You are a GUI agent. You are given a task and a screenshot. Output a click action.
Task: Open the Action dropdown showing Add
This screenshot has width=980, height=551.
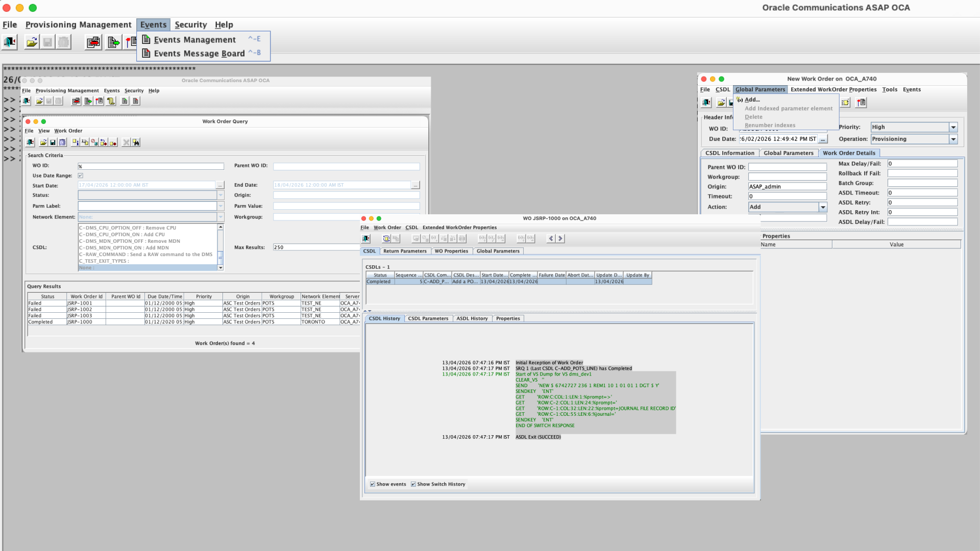(x=823, y=207)
